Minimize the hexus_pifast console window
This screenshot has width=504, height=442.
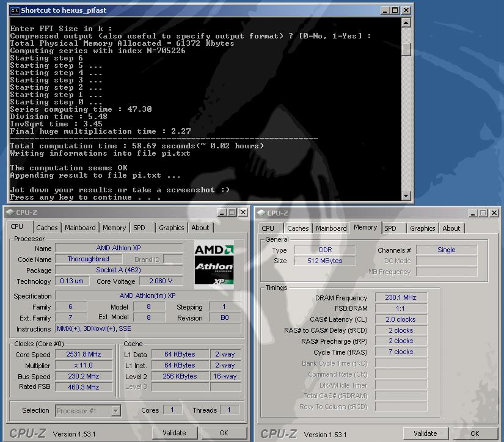(385, 10)
